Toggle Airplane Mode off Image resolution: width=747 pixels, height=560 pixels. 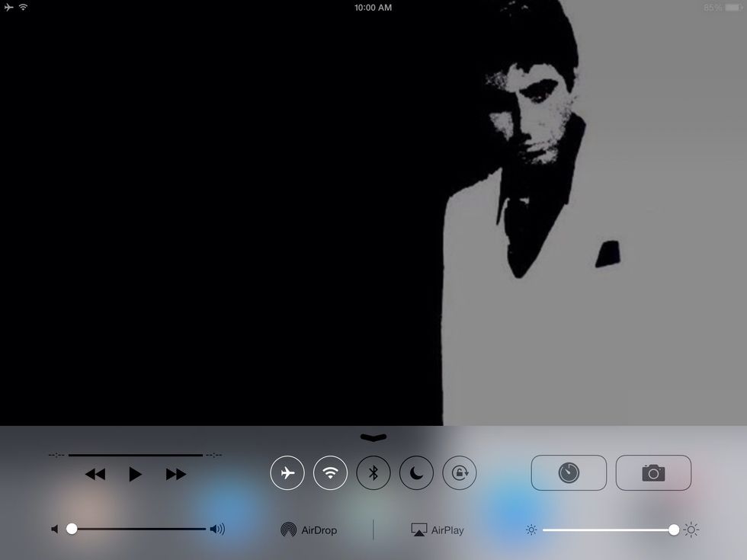pyautogui.click(x=287, y=472)
